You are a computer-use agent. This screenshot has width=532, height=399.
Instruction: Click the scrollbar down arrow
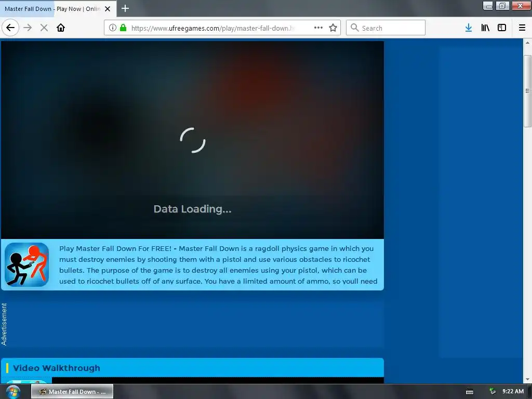point(527,379)
